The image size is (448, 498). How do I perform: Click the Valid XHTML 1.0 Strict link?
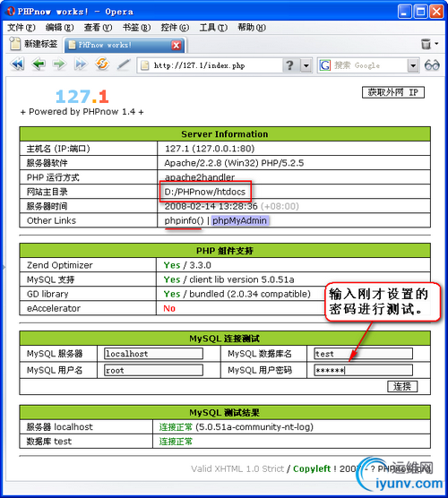[x=237, y=468]
